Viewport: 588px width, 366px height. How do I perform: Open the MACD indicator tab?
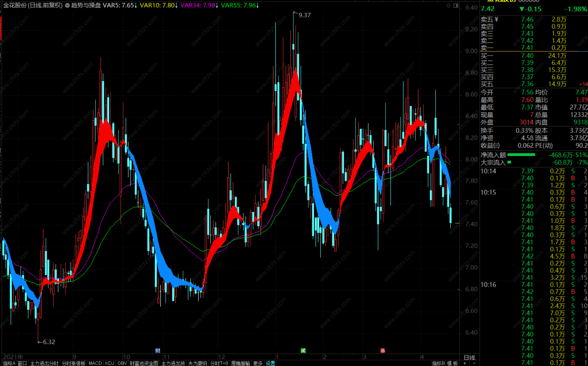[x=95, y=363]
